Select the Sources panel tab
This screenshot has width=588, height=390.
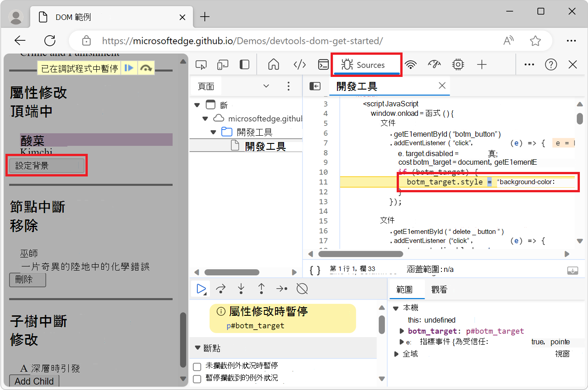click(366, 64)
